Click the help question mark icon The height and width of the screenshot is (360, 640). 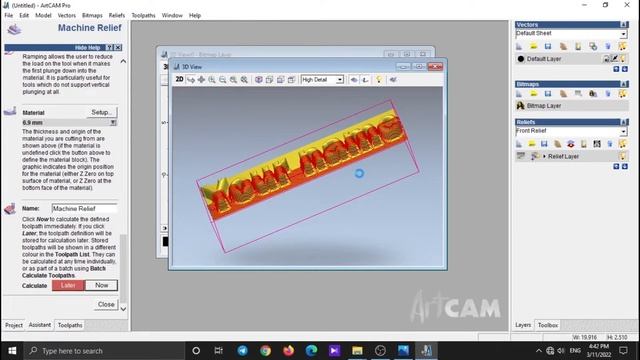click(x=109, y=48)
